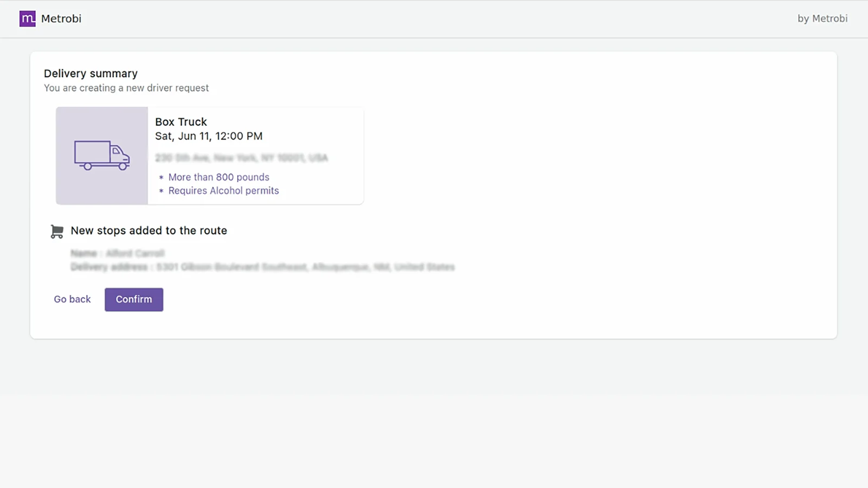Click "You are creating a new driver request" subtitle
Screen dimensions: 868x488
tap(126, 88)
